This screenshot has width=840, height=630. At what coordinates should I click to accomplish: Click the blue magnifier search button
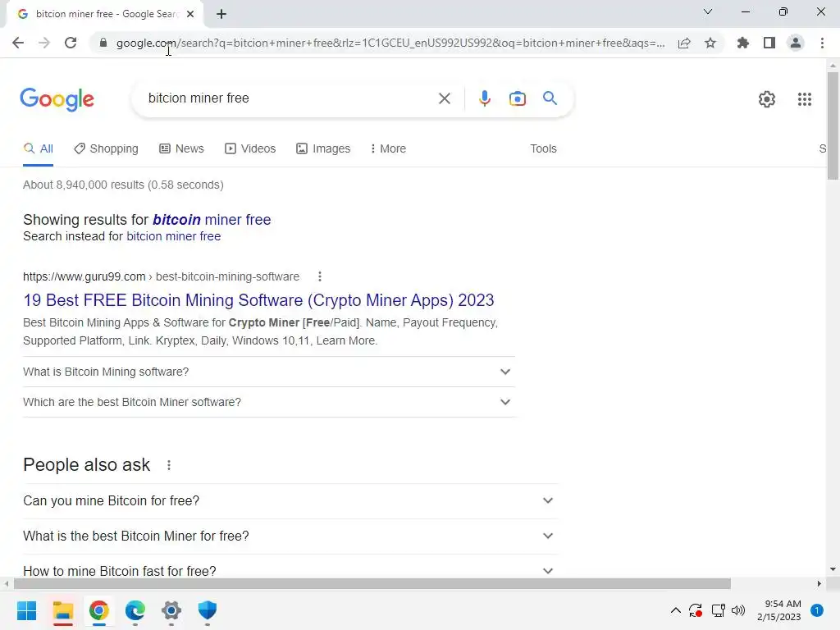[550, 98]
